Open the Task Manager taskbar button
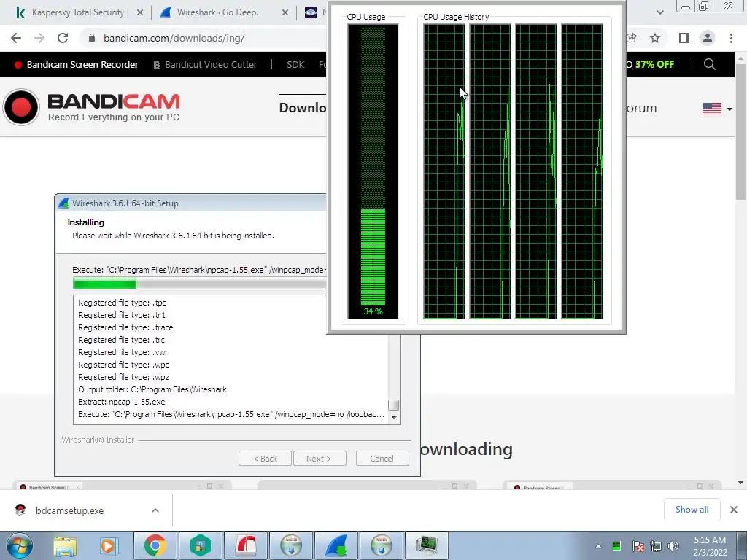Image resolution: width=747 pixels, height=560 pixels. coord(426,545)
